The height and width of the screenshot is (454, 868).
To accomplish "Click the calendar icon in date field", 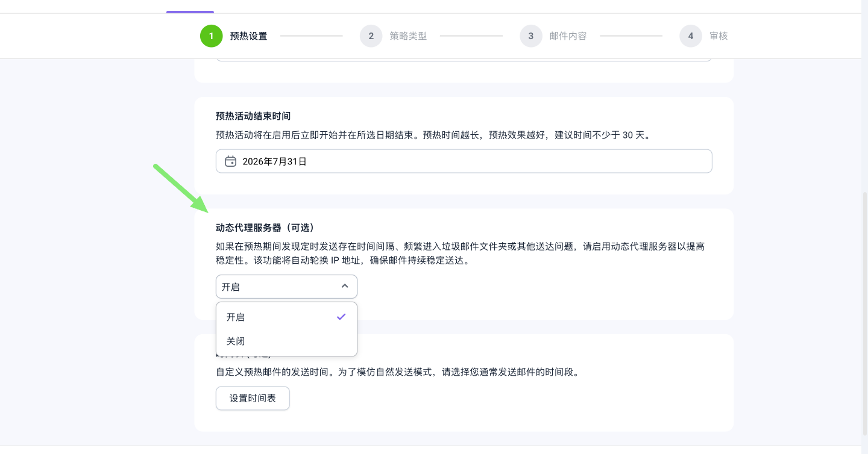I will click(230, 161).
